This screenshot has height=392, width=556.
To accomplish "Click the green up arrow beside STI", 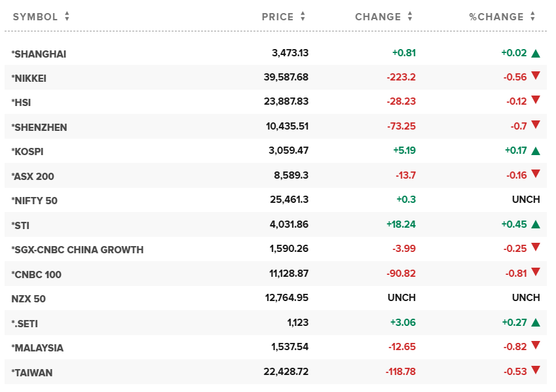I will point(536,225).
